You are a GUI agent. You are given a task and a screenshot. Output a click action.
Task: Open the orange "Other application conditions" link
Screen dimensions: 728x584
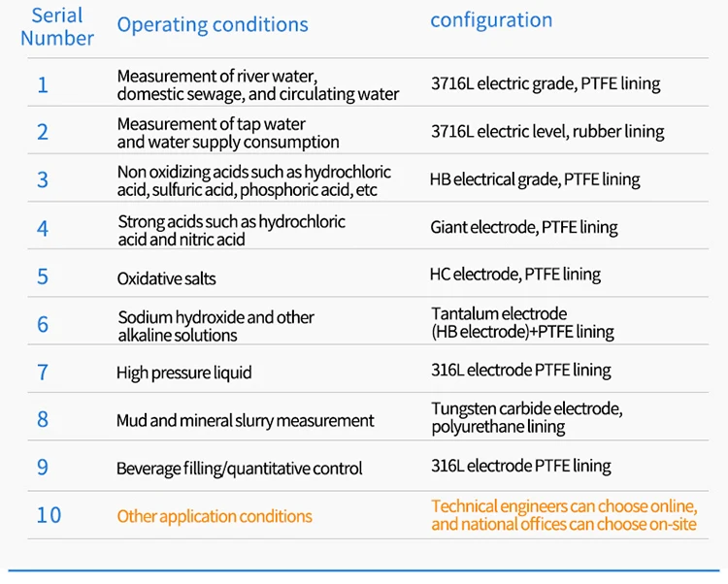tap(215, 516)
